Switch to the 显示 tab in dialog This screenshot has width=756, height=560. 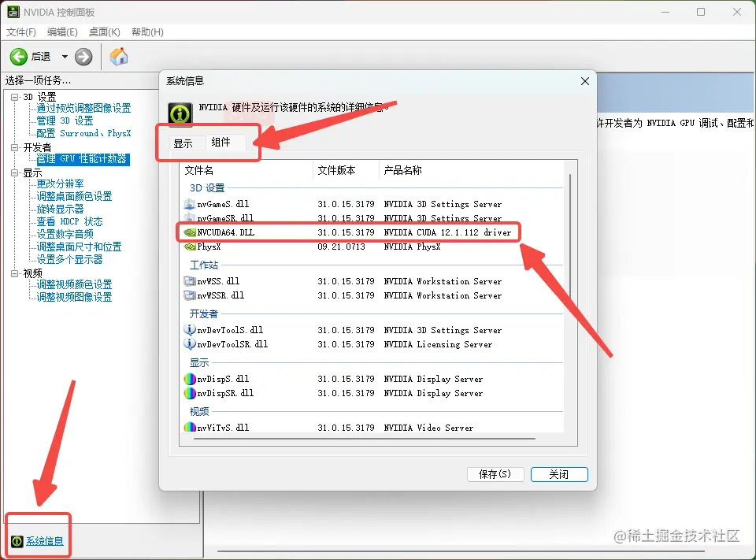coord(183,143)
